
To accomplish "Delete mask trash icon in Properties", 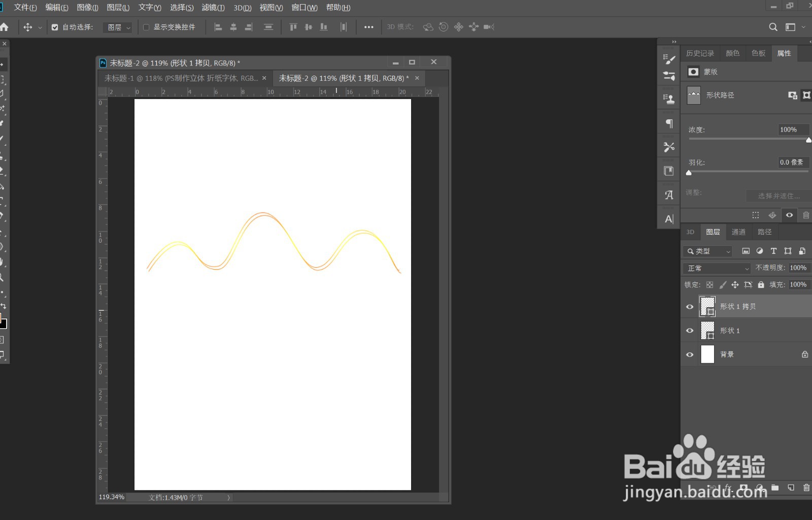I will (806, 215).
